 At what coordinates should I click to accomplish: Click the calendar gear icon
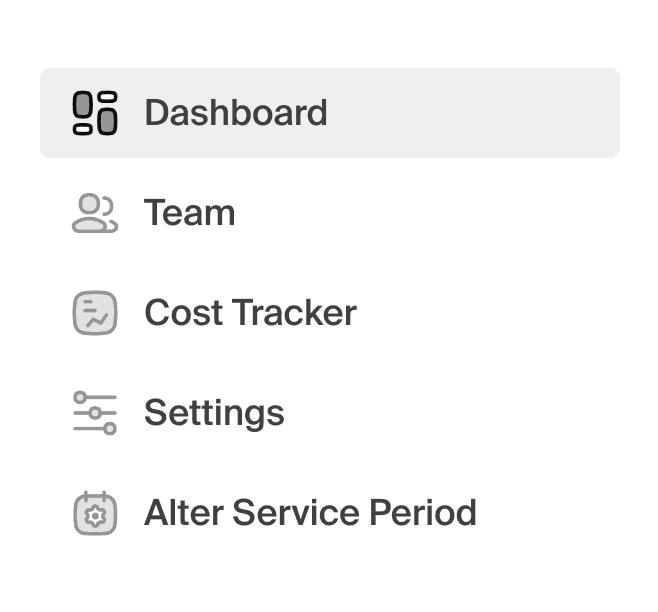[x=95, y=513]
